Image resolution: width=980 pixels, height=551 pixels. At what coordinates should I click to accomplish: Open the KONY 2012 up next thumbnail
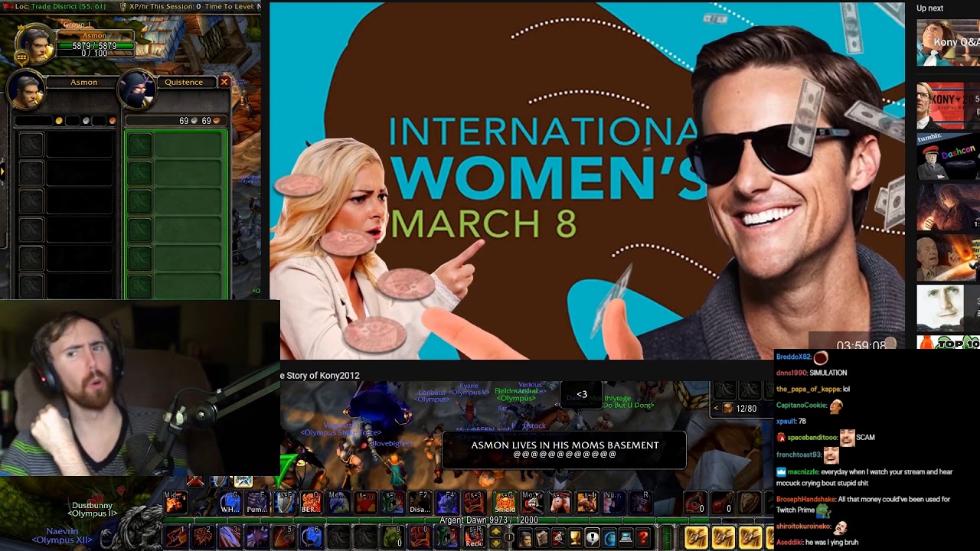tap(948, 106)
